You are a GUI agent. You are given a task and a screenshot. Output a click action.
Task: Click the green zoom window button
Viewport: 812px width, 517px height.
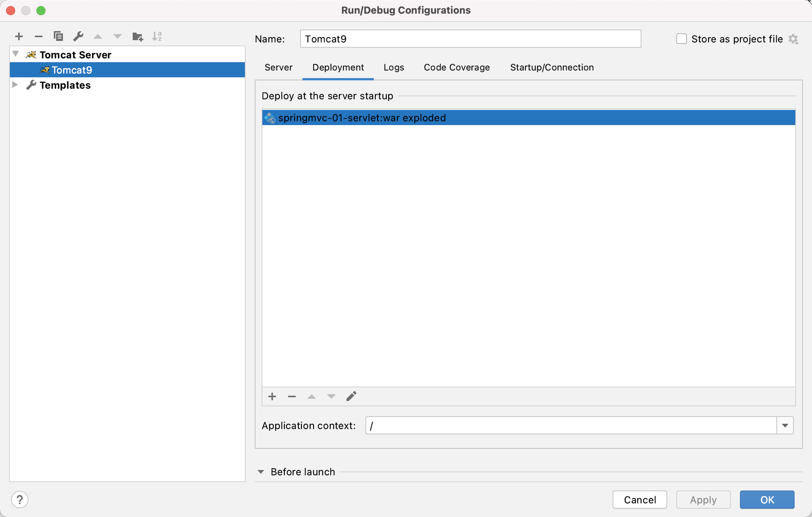(41, 11)
